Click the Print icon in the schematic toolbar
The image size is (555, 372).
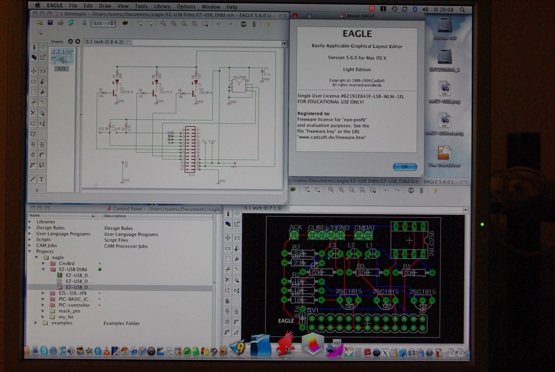click(x=61, y=23)
